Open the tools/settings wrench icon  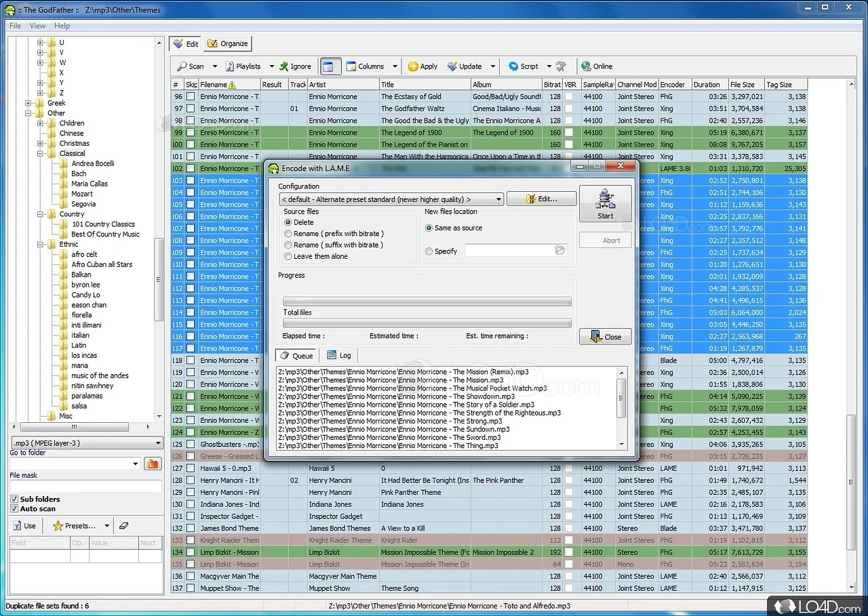click(x=561, y=66)
